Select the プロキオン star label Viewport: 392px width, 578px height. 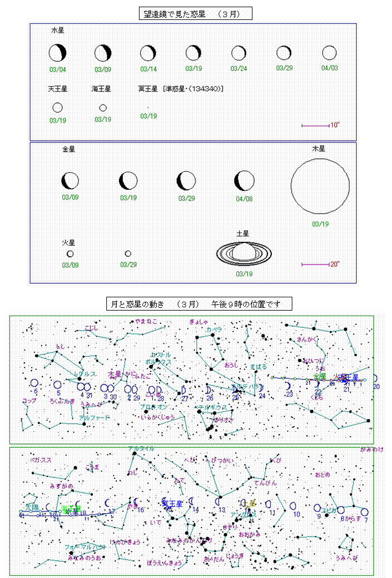click(153, 407)
